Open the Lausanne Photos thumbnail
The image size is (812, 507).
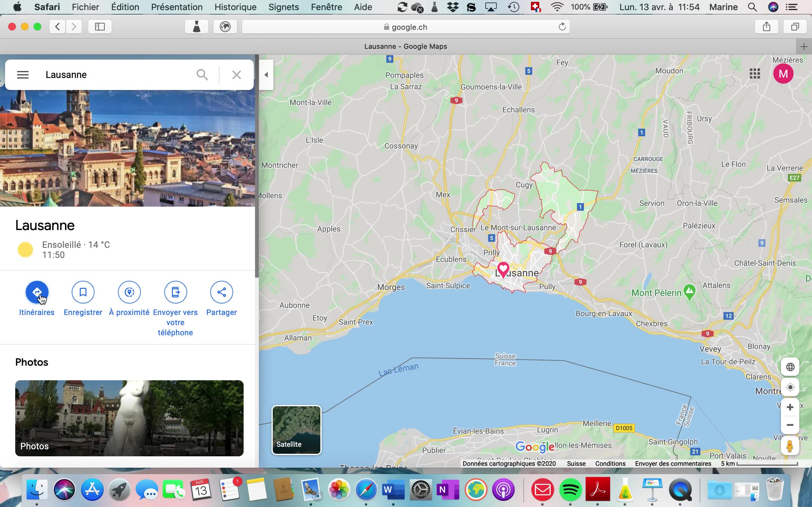click(x=129, y=418)
